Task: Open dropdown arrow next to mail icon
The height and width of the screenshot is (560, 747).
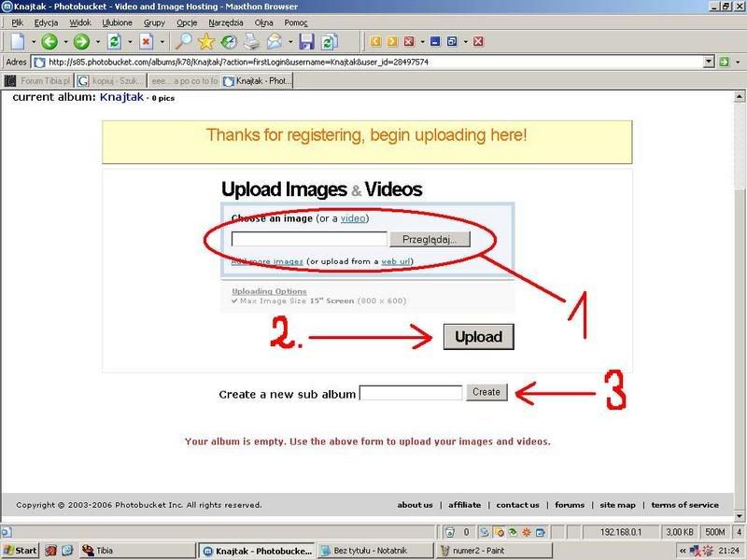Action: [290, 42]
